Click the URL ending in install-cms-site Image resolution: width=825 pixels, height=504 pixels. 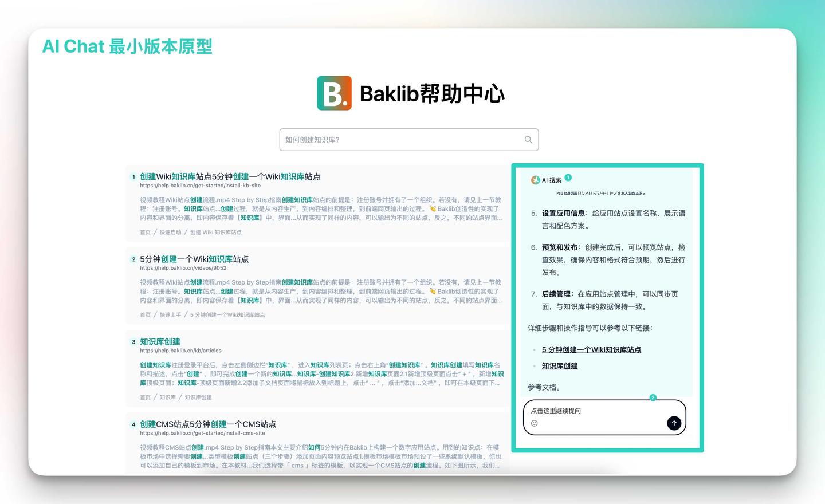(202, 433)
